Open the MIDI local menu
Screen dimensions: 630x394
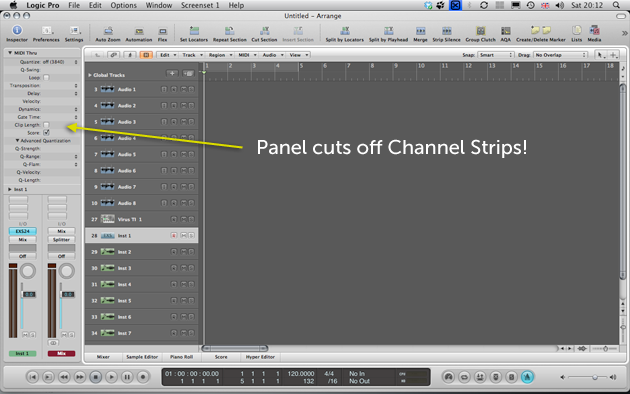247,55
